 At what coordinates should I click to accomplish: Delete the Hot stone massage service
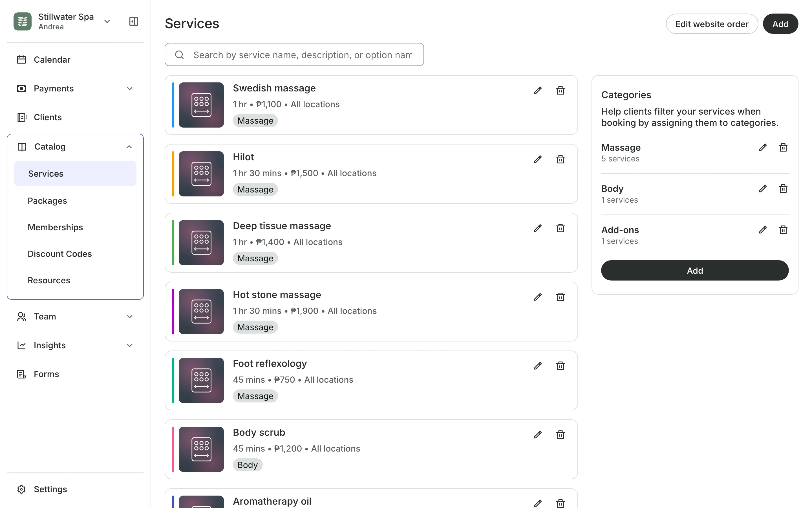pos(560,297)
